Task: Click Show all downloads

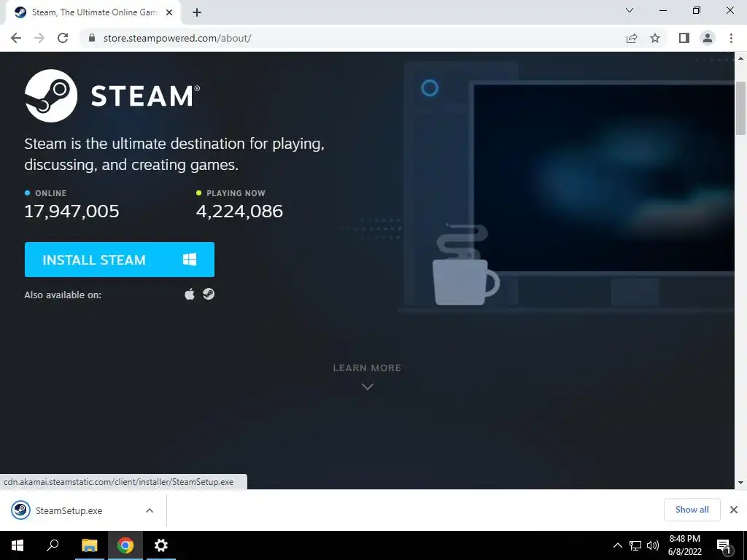Action: (x=692, y=510)
